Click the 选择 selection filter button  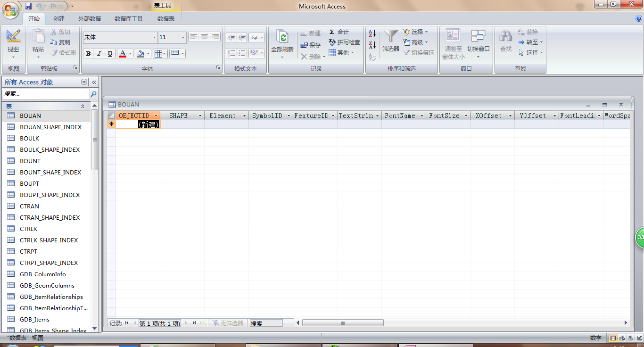[x=416, y=32]
